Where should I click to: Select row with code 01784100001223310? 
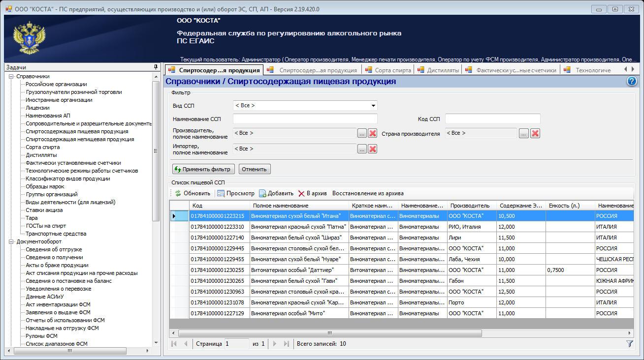pyautogui.click(x=402, y=227)
